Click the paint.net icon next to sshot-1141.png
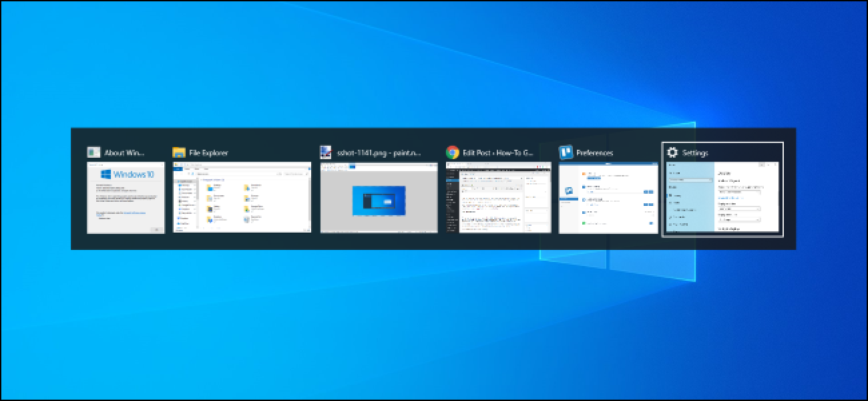Image resolution: width=868 pixels, height=401 pixels. 325,152
